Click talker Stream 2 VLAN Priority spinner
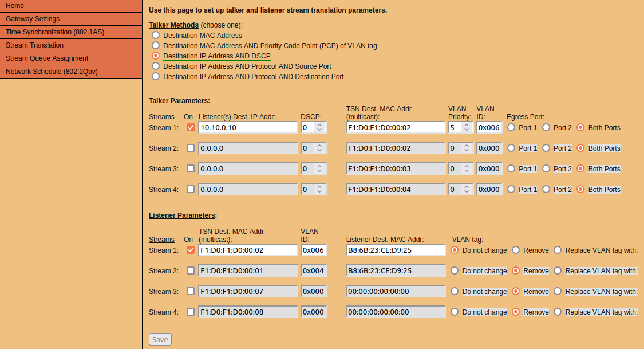 pyautogui.click(x=467, y=148)
